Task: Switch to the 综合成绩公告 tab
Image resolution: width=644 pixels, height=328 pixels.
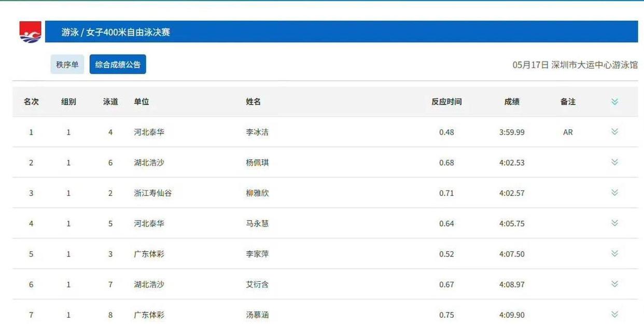Action: coord(118,64)
